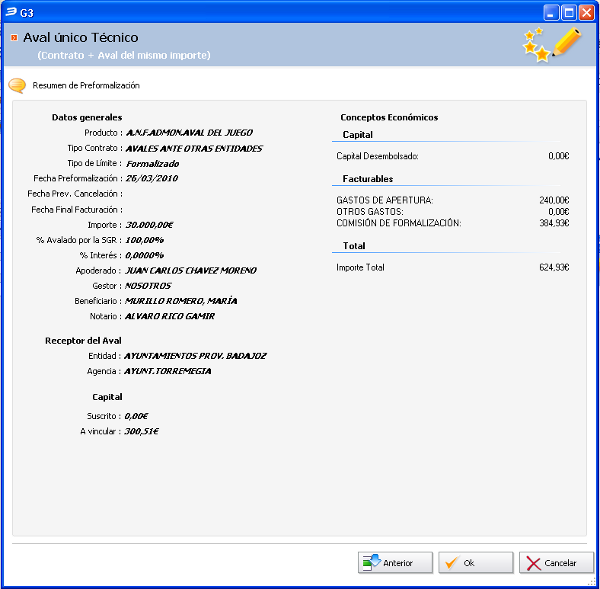Image resolution: width=600 pixels, height=589 pixels.
Task: Select the Resumen de Preformalización label
Action: pos(86,85)
